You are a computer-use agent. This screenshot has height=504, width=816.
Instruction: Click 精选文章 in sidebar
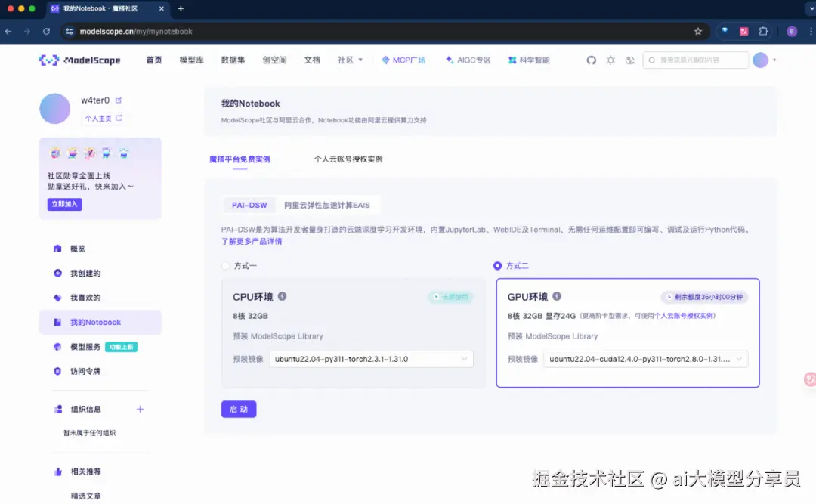click(x=86, y=496)
